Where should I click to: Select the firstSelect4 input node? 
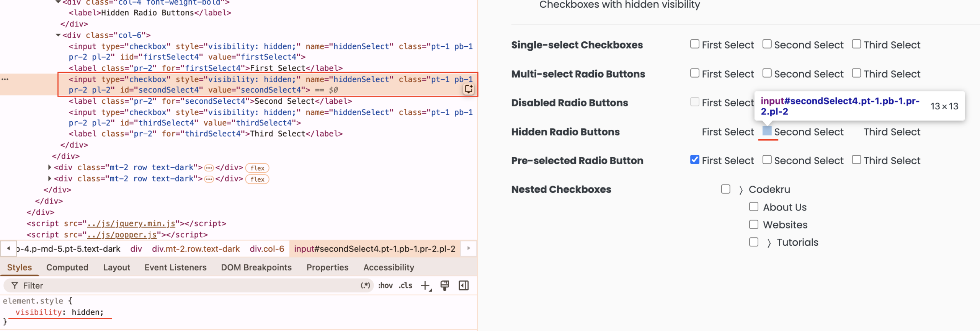pyautogui.click(x=271, y=52)
